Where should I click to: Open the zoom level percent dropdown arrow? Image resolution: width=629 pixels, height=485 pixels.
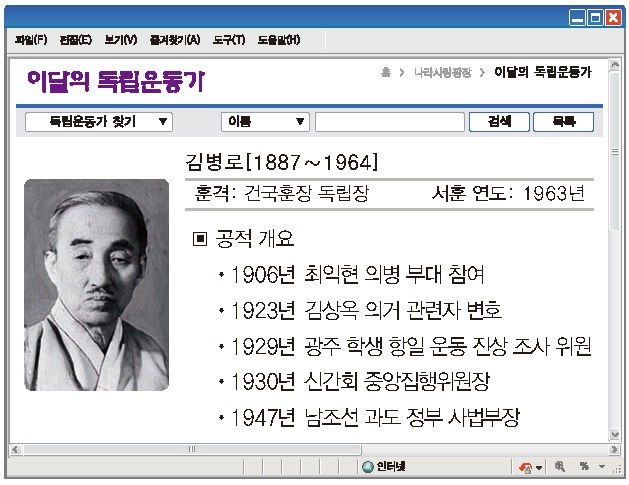pyautogui.click(x=601, y=467)
